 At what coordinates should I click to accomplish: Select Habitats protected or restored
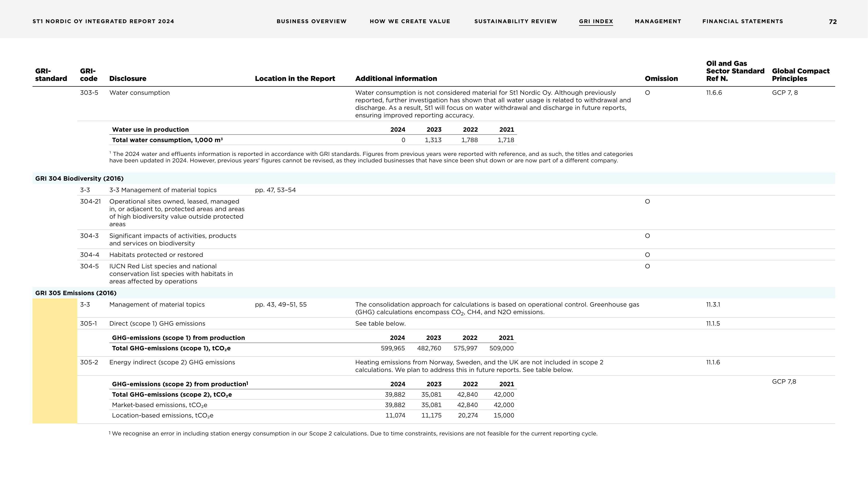tap(156, 255)
